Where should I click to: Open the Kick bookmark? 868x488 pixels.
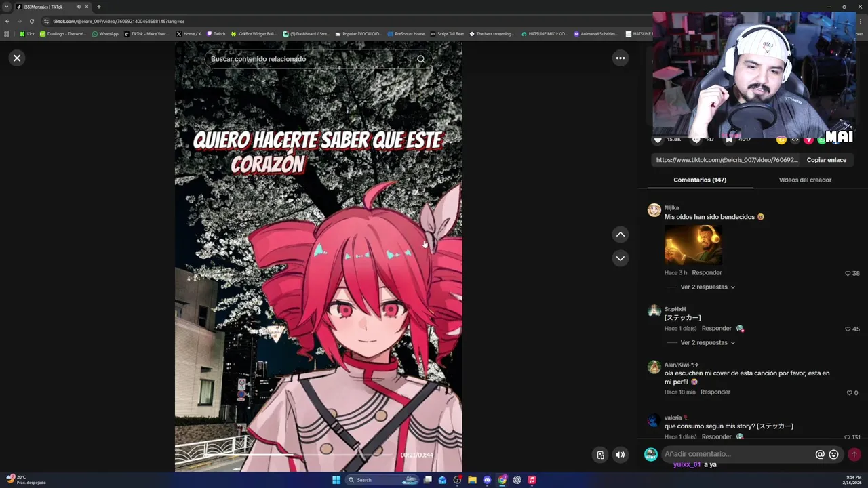(27, 33)
